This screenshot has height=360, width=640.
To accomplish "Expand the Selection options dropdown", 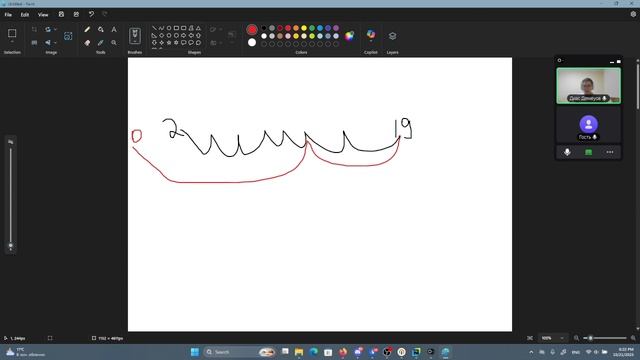I will (x=12, y=42).
